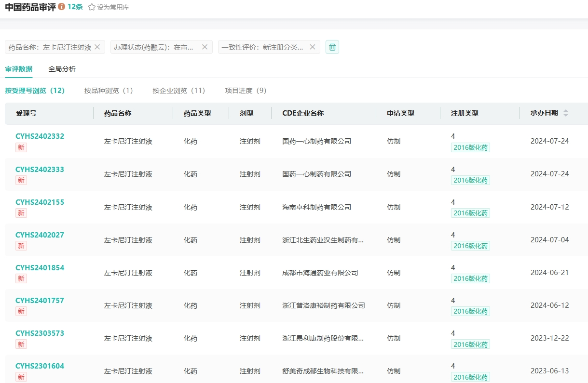
Task: Click the 新 badge under CYHS2402332
Action: pos(21,147)
